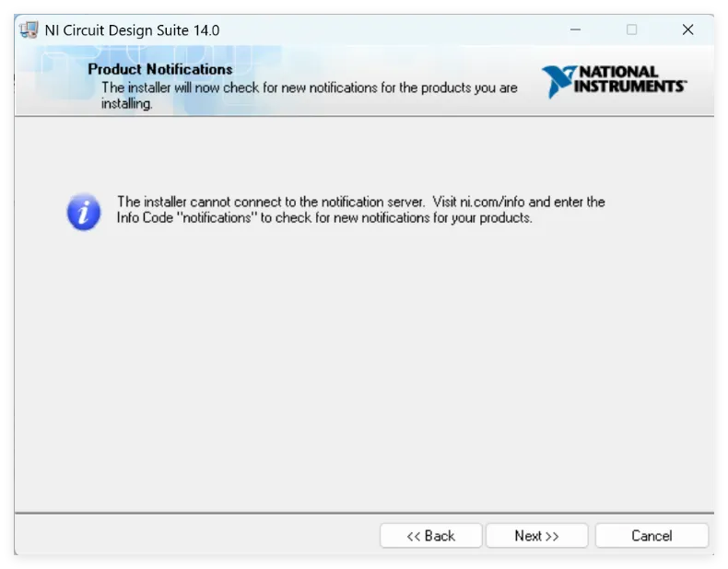Close the NI Circuit Design Suite window
The height and width of the screenshot is (569, 728).
coord(687,29)
